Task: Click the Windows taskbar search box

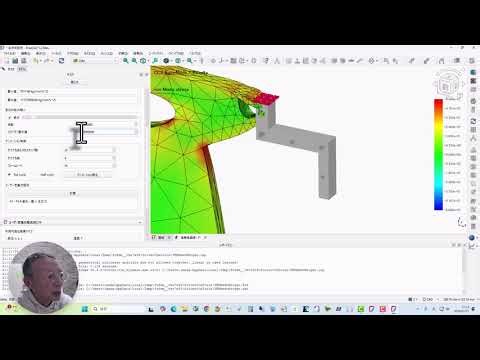Action: coord(117,309)
